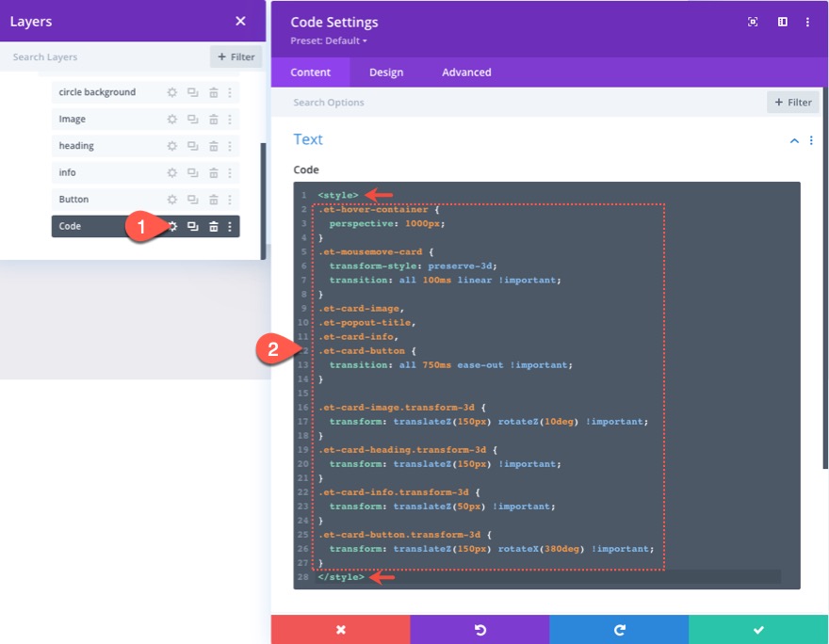This screenshot has width=829, height=644.
Task: Click the Code Settings panel scrollbar
Action: click(825, 278)
